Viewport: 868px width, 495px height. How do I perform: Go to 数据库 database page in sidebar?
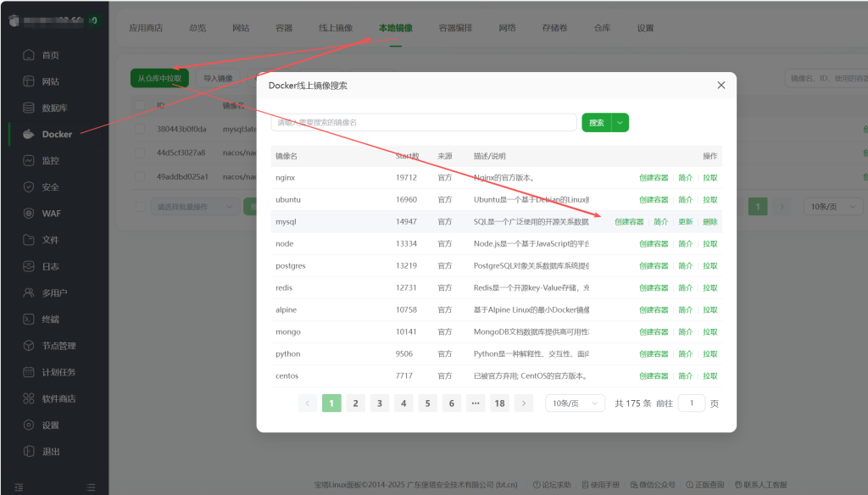pyautogui.click(x=54, y=108)
